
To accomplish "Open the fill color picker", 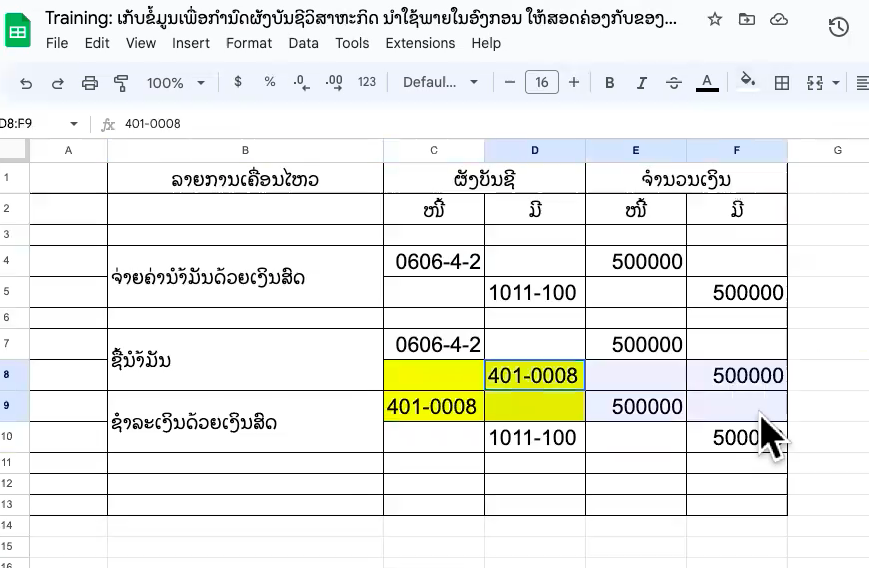I will pos(748,81).
